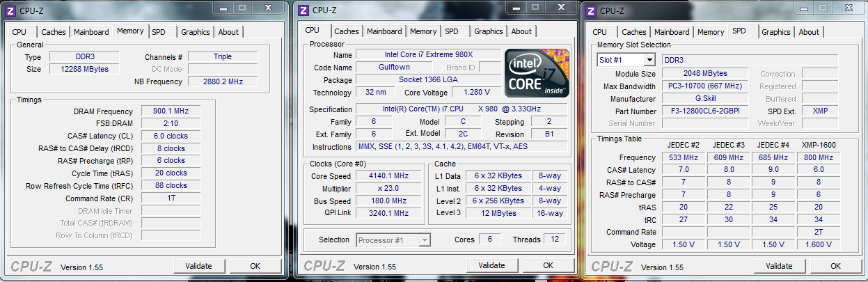Open About tab in the SPD window
The height and width of the screenshot is (282, 868).
pos(809,32)
